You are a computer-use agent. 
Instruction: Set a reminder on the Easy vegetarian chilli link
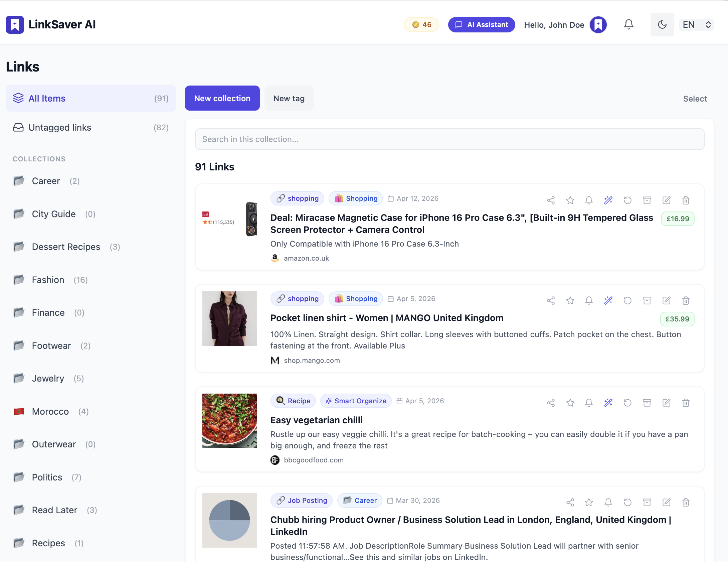[589, 403]
